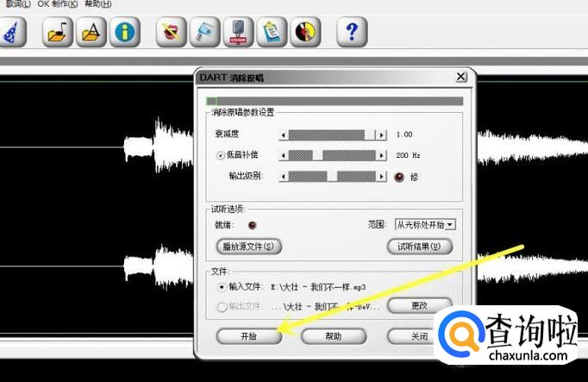This screenshot has height=382, width=588.
Task: Click the 更改 button
Action: click(419, 305)
